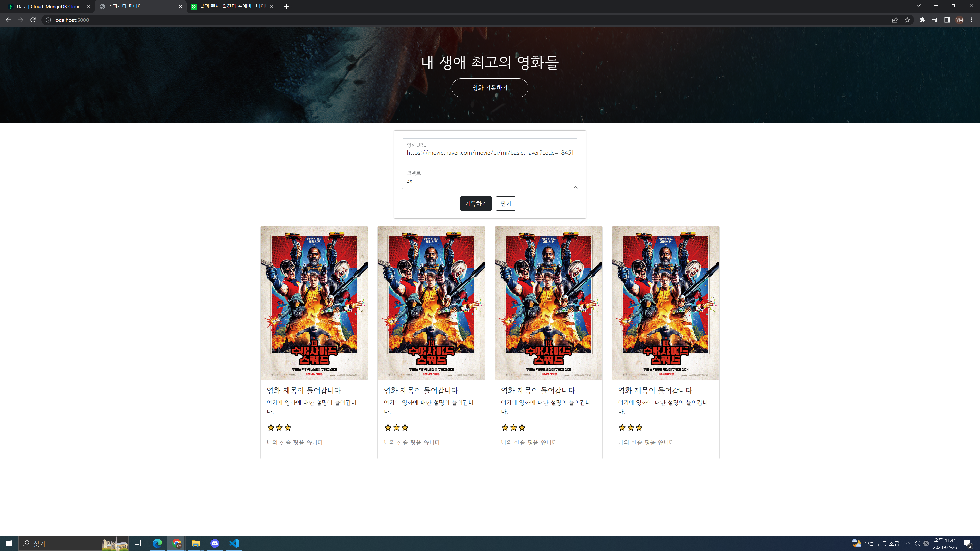
Task: Click the 영화URL input field
Action: [490, 149]
